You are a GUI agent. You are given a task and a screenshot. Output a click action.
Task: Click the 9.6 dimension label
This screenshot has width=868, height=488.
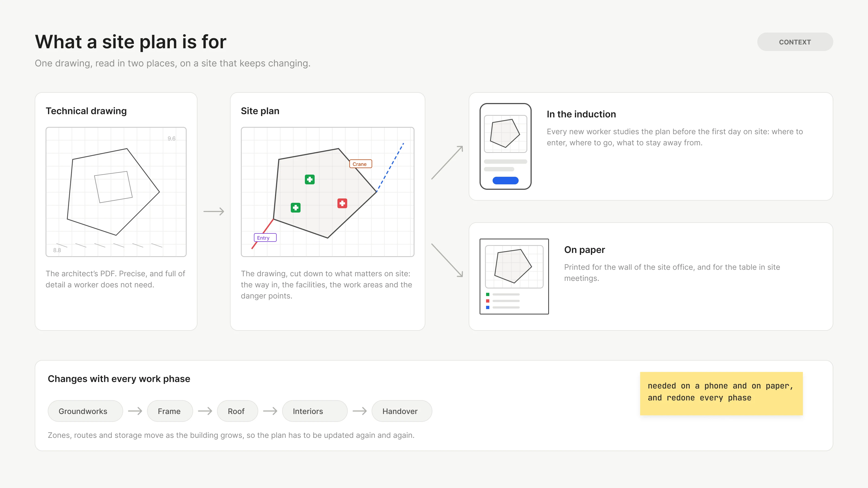coord(171,139)
